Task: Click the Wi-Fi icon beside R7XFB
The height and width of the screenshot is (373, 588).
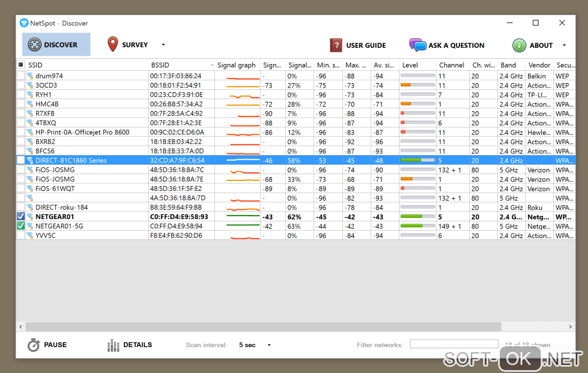Action: pyautogui.click(x=30, y=113)
